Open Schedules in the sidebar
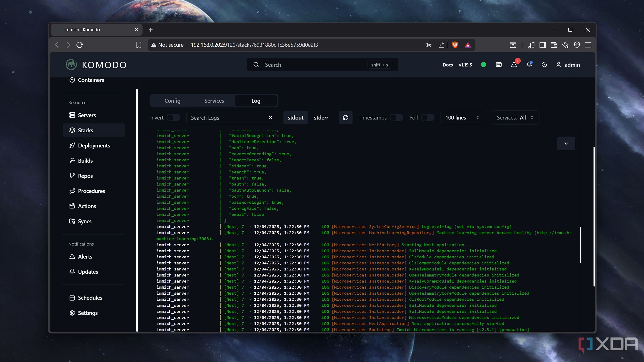This screenshot has height=362, width=644. tap(94, 298)
